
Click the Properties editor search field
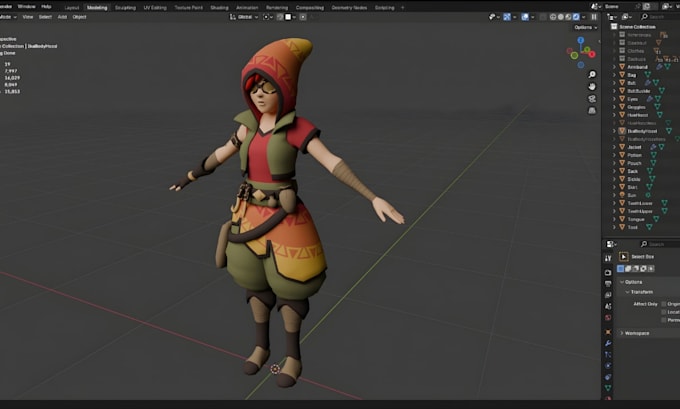coord(659,244)
